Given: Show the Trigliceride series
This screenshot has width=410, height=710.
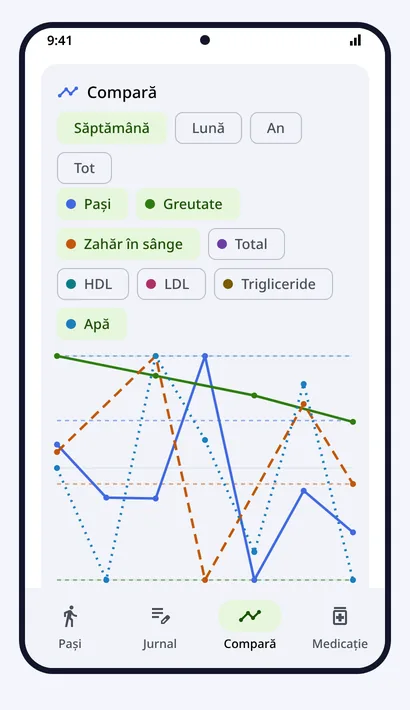Looking at the screenshot, I should point(273,284).
